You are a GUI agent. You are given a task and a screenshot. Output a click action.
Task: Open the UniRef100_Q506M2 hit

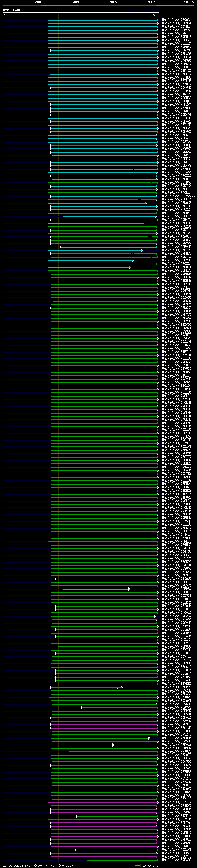pyautogui.click(x=176, y=88)
